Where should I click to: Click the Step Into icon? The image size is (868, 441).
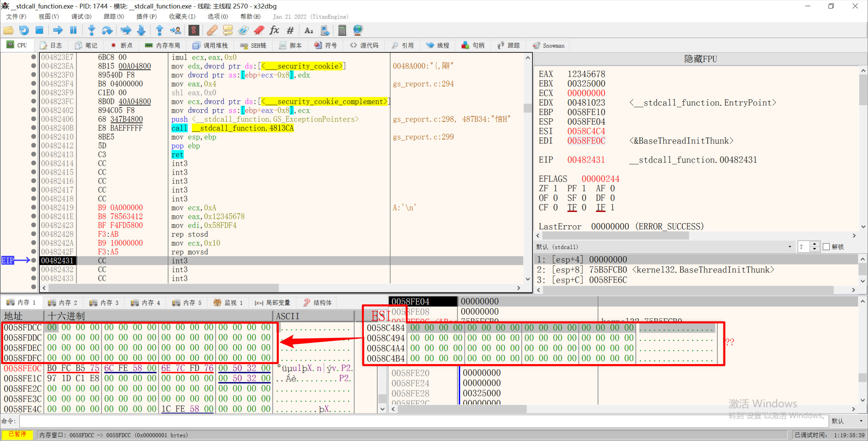coord(91,30)
